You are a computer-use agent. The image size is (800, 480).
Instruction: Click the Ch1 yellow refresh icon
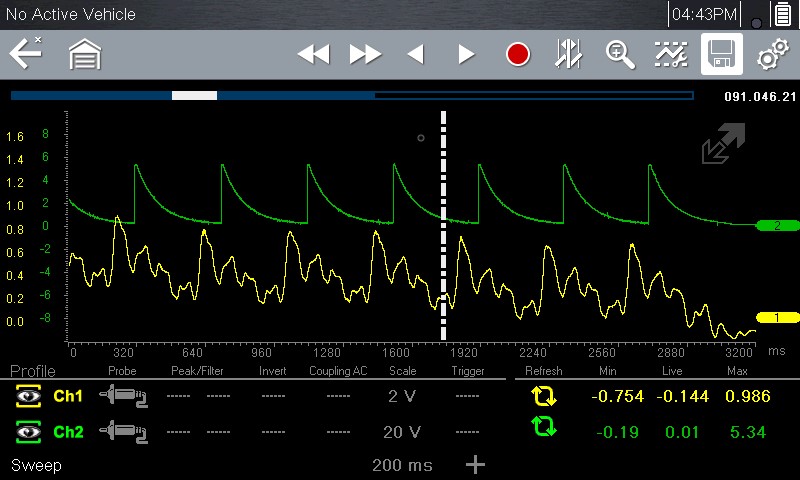click(544, 397)
